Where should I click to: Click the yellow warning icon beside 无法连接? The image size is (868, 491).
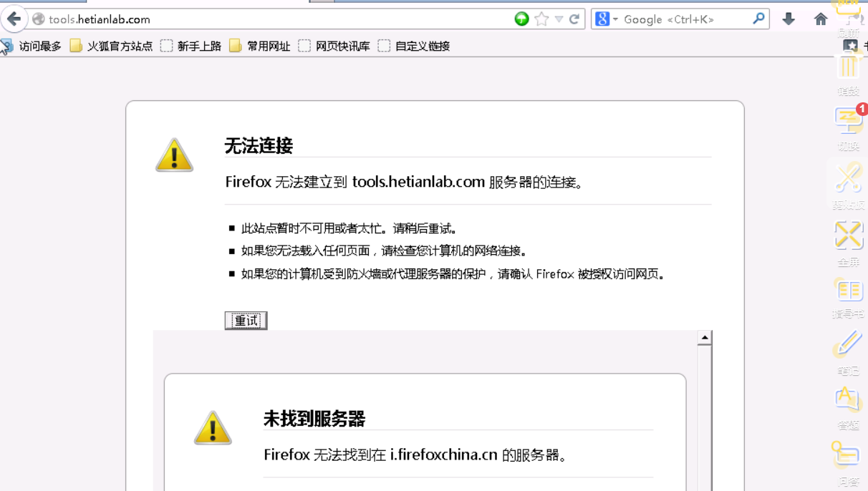[174, 155]
